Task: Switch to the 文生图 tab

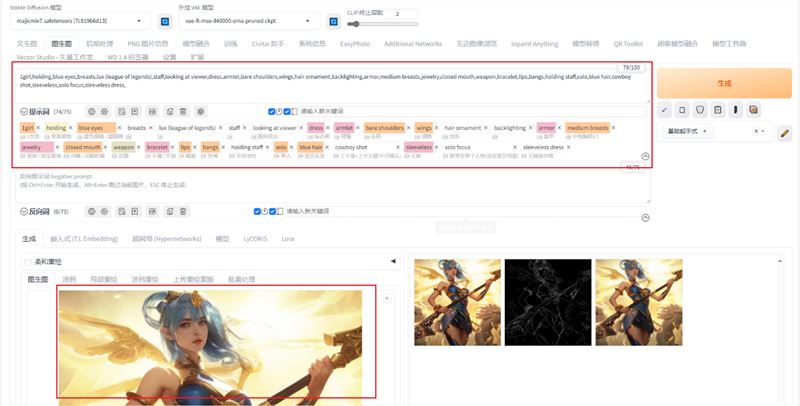Action: click(27, 44)
